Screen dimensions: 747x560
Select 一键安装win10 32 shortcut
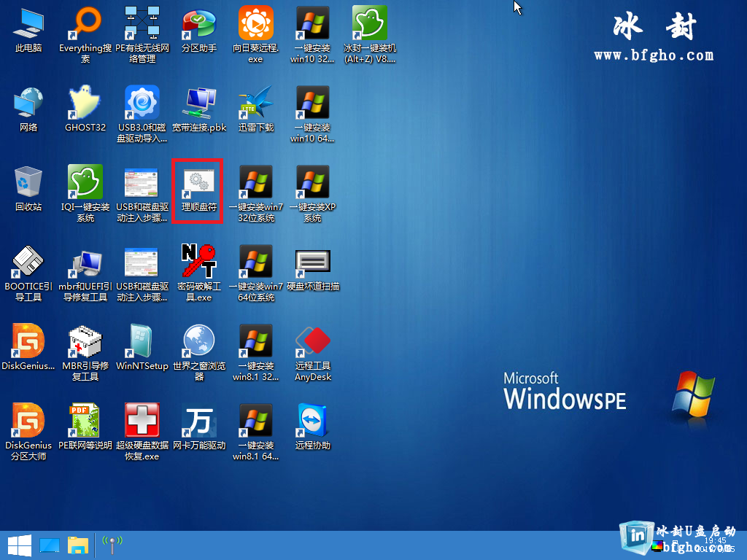312,34
